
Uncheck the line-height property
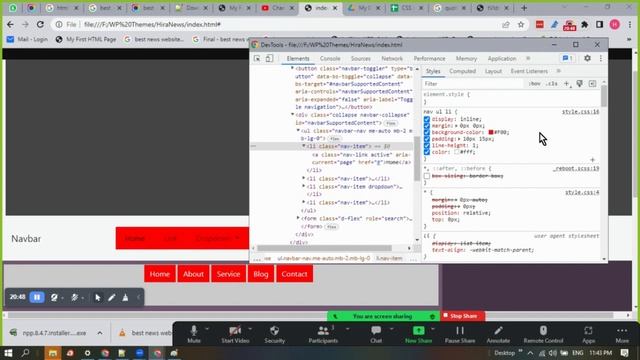(x=427, y=145)
